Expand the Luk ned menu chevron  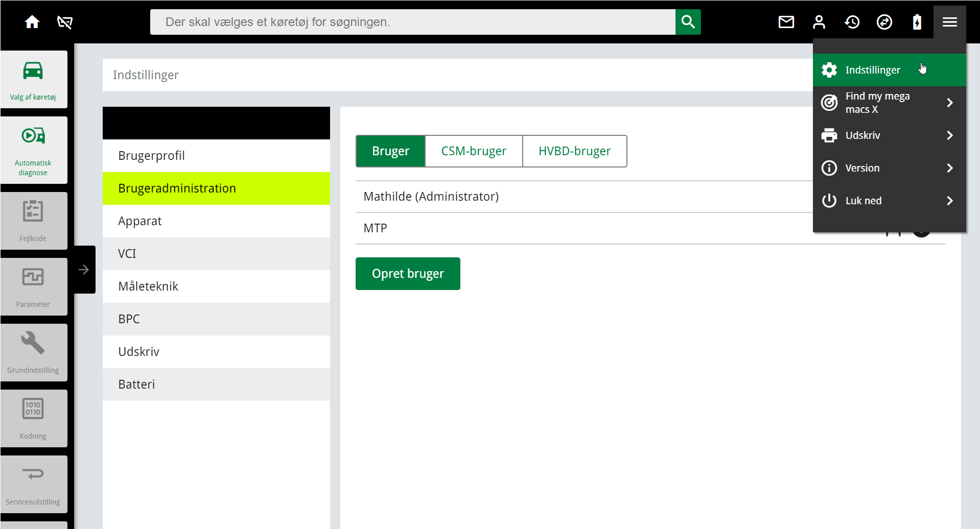(x=950, y=201)
